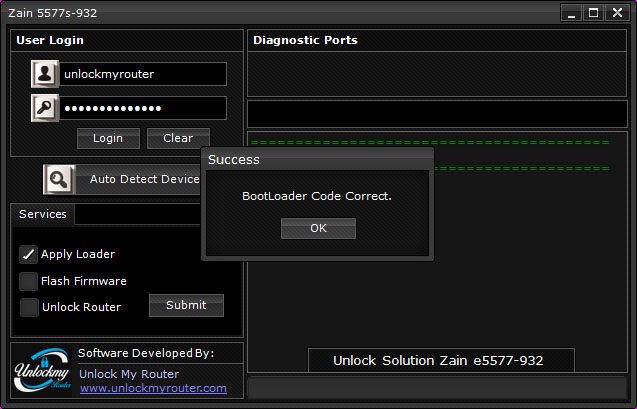The height and width of the screenshot is (409, 637).
Task: Click the Software Developed By: label
Action: coord(146,353)
